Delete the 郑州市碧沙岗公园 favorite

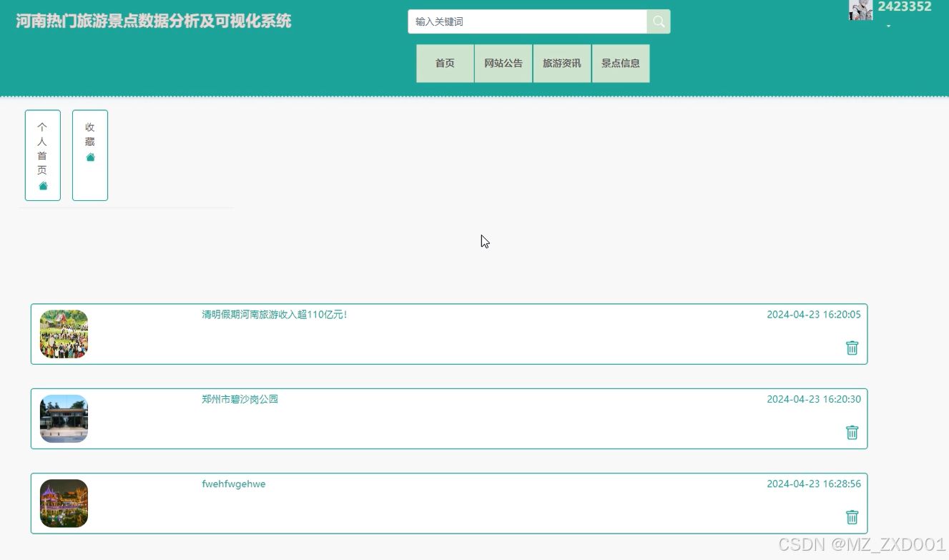point(852,432)
